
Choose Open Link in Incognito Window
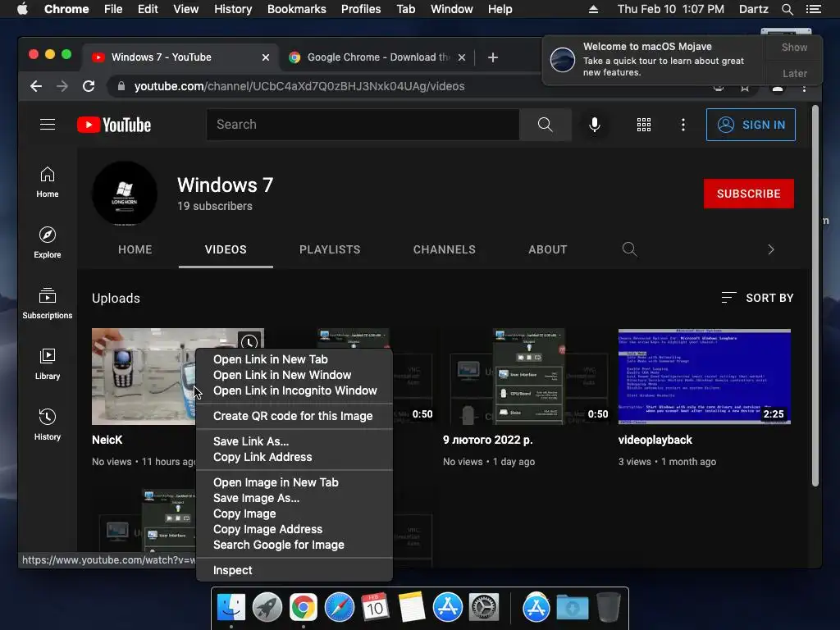294,390
